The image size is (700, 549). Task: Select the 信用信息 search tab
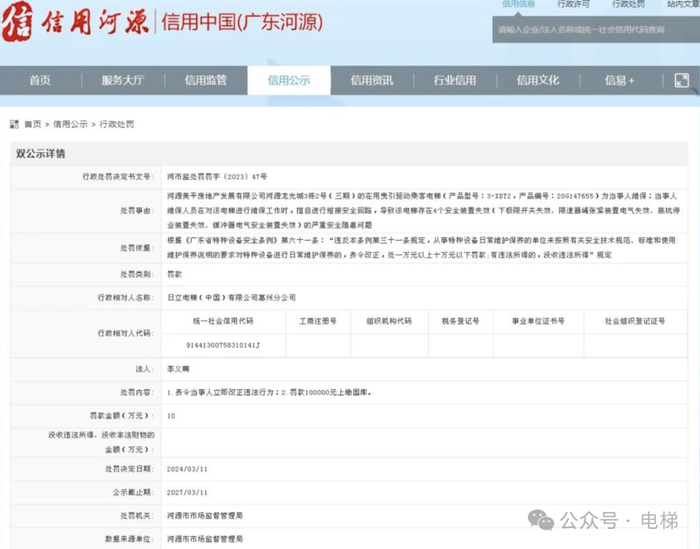[x=518, y=4]
